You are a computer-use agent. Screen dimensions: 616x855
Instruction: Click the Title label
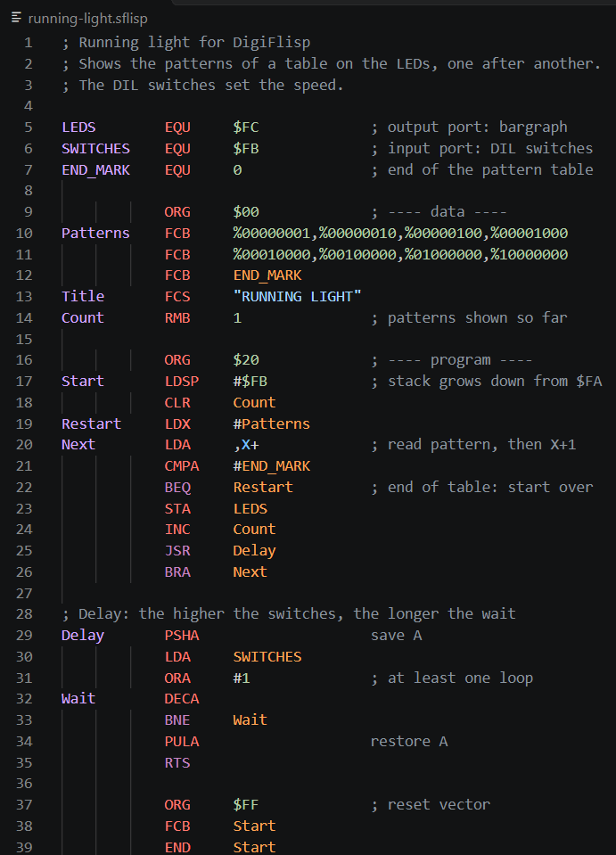(83, 296)
